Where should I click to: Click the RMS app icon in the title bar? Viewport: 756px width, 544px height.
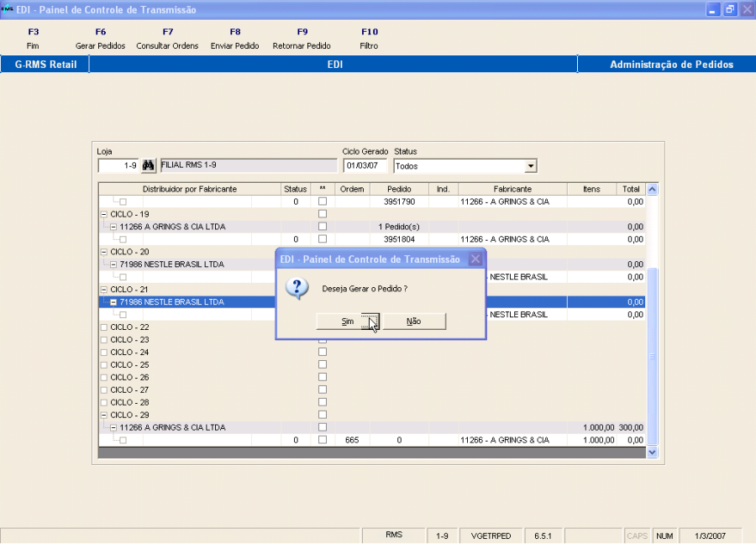point(8,9)
